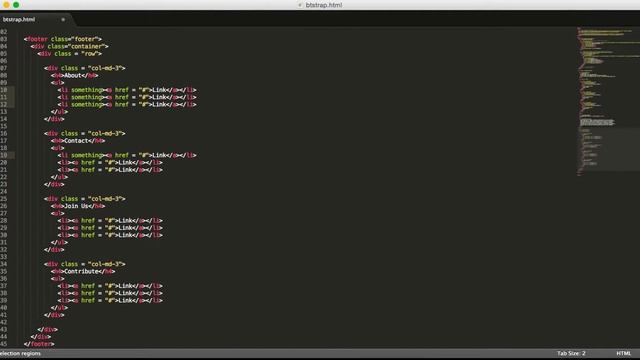Select the btstrap.html editor tab

35,19
